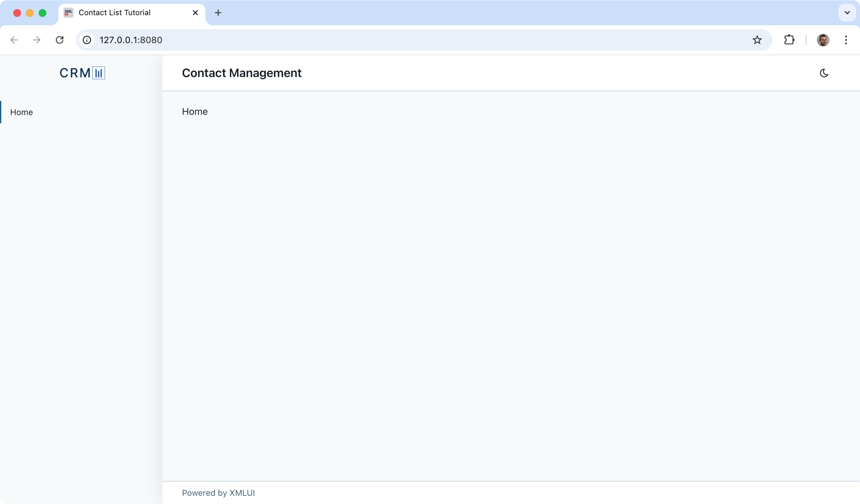Viewport: 860px width, 504px height.
Task: Open the Chrome profile avatar
Action: pyautogui.click(x=823, y=40)
